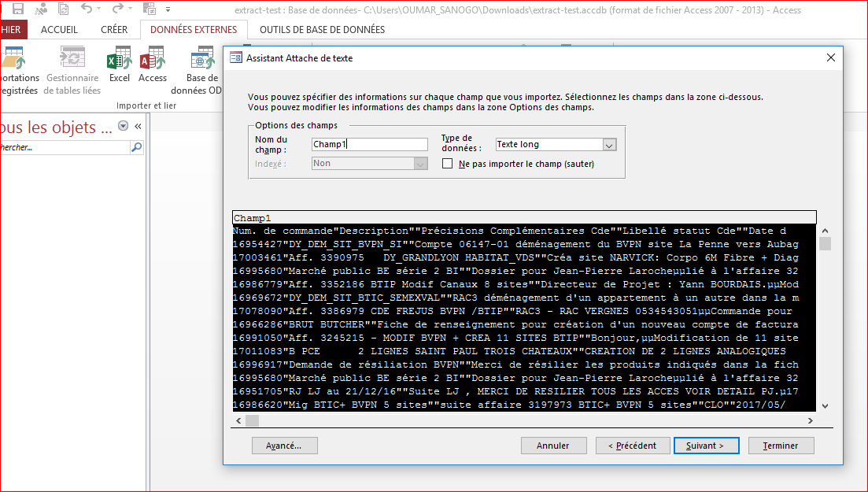Click the Avancé... button
This screenshot has width=868, height=492.
285,446
